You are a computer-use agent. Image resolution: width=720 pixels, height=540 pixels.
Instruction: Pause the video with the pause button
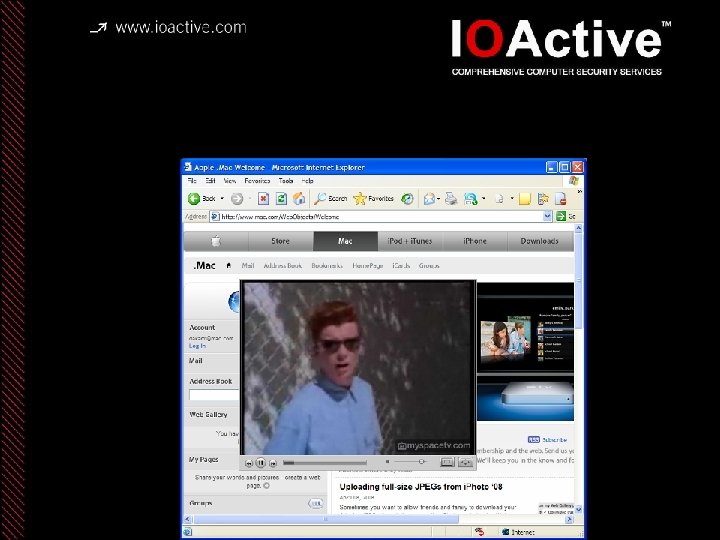pos(261,463)
